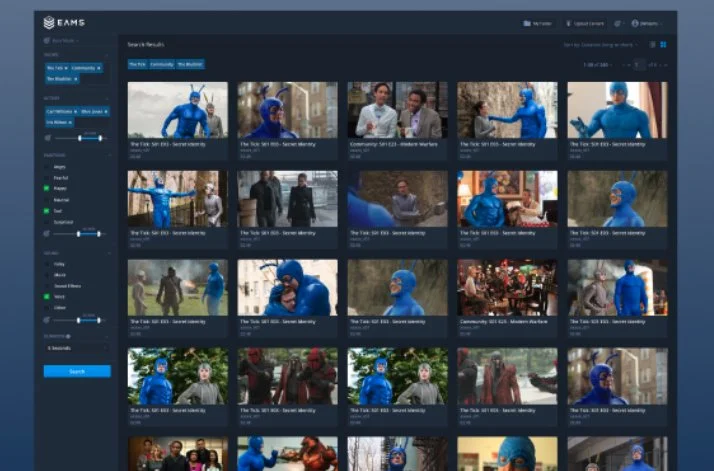Viewport: 714px width, 471px height.
Task: Click the icon beside the Actors slider
Action: tap(47, 138)
